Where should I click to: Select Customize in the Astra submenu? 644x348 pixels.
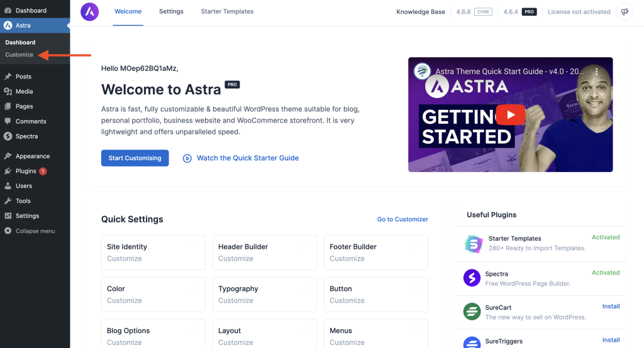click(x=19, y=55)
